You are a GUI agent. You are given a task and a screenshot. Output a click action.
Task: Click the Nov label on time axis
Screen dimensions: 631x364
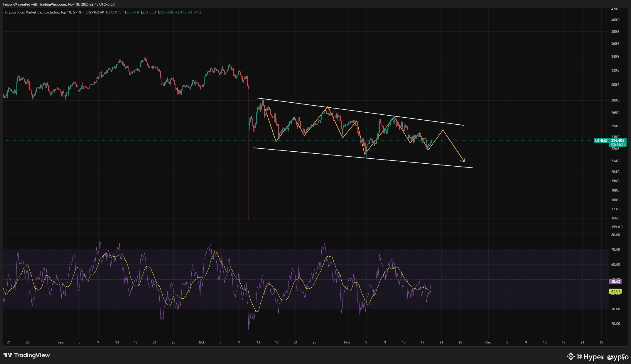(x=347, y=342)
